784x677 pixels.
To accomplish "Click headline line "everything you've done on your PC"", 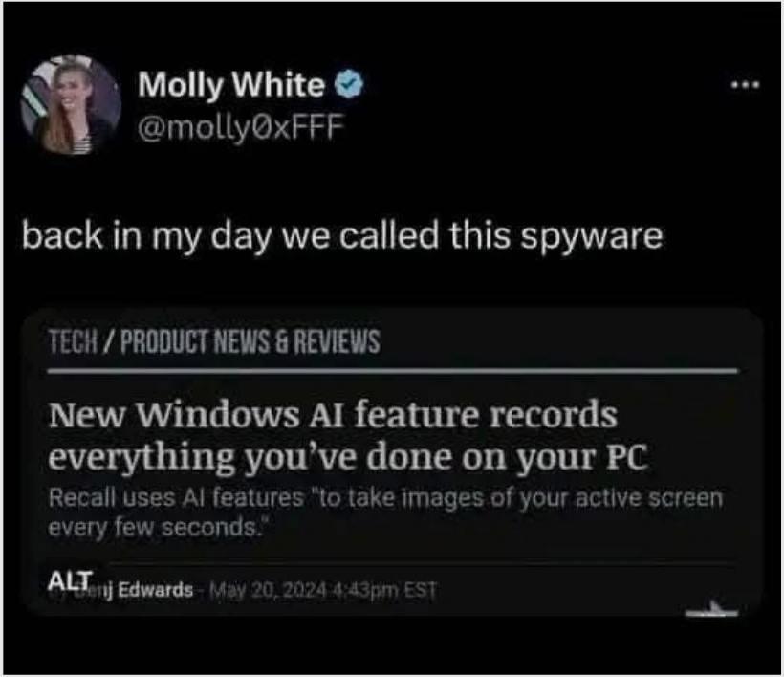I will [x=348, y=456].
